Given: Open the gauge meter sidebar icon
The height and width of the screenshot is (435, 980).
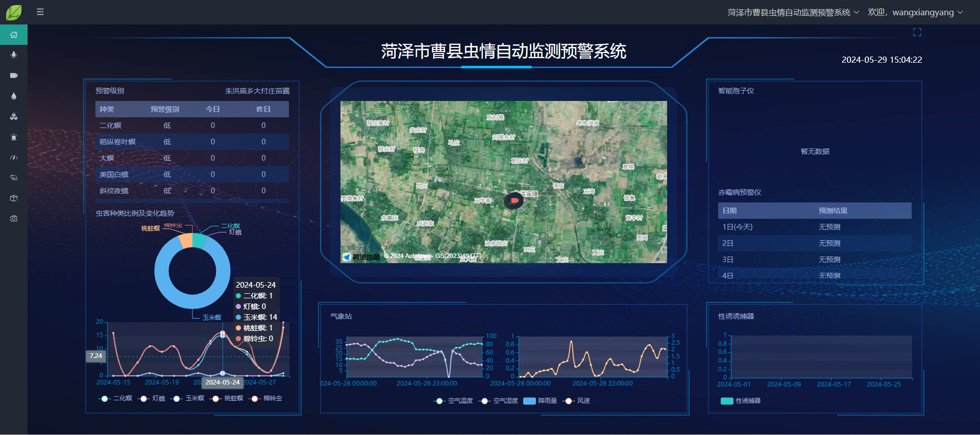Looking at the screenshot, I should tap(14, 158).
